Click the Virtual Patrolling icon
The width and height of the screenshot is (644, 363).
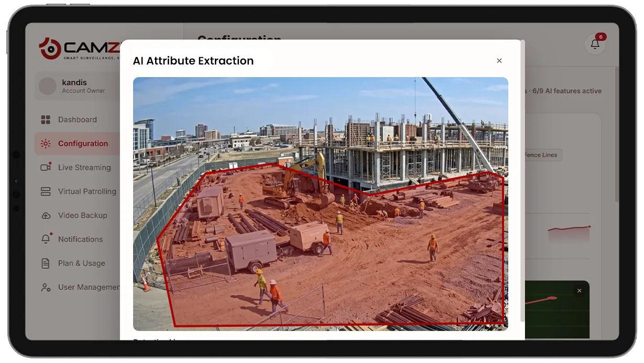pyautogui.click(x=46, y=191)
